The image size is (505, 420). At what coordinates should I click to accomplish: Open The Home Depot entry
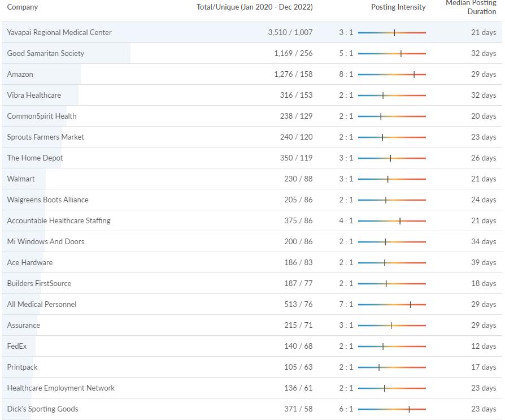tap(35, 158)
